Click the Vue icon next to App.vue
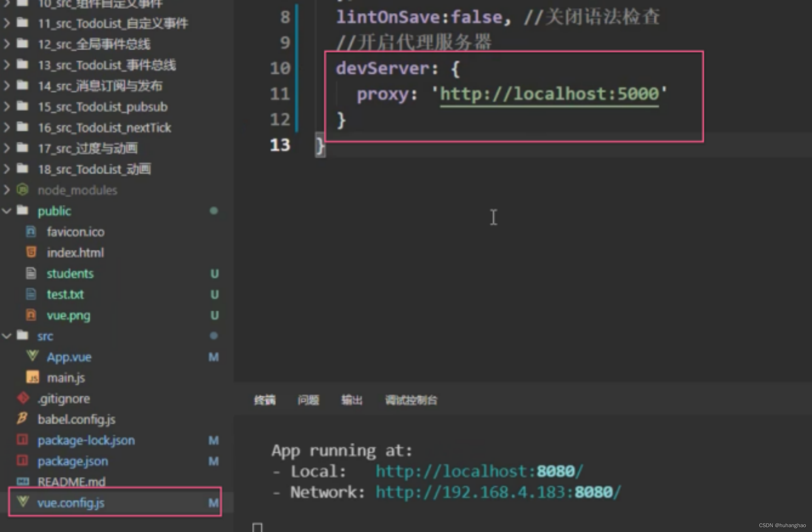Viewport: 812px width, 532px height. [x=32, y=356]
